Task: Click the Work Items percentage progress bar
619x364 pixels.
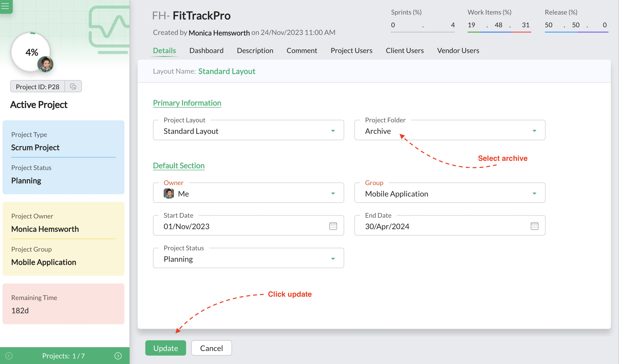Action: [x=499, y=32]
